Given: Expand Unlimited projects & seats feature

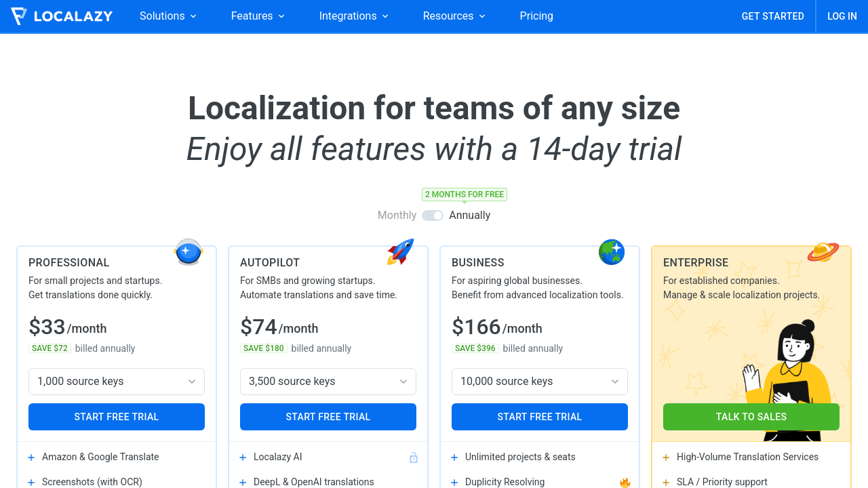Looking at the screenshot, I should click(x=513, y=457).
